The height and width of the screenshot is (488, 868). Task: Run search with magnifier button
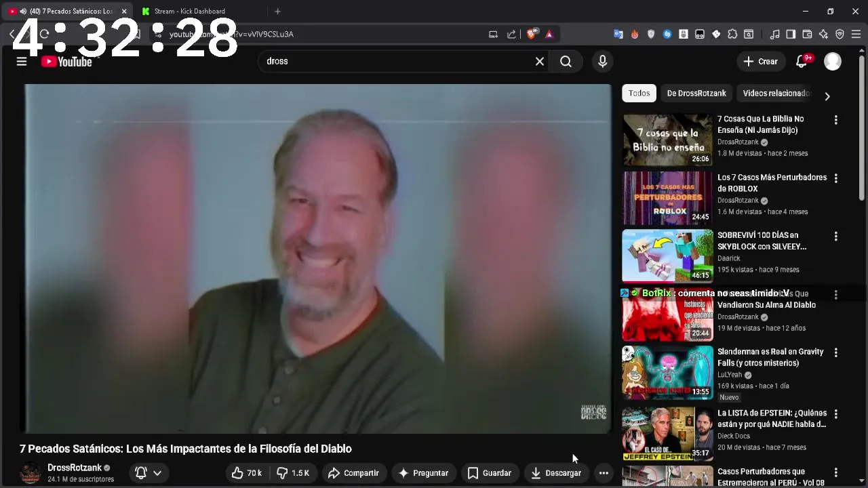pyautogui.click(x=566, y=62)
